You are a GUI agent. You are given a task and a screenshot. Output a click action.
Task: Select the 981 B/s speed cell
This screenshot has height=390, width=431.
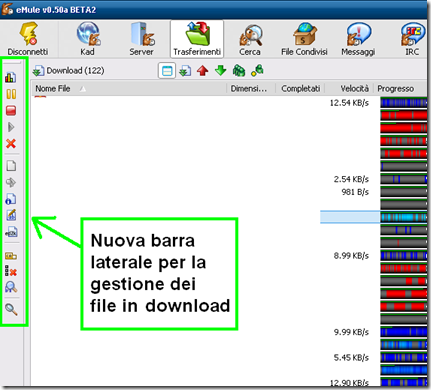tap(355, 192)
